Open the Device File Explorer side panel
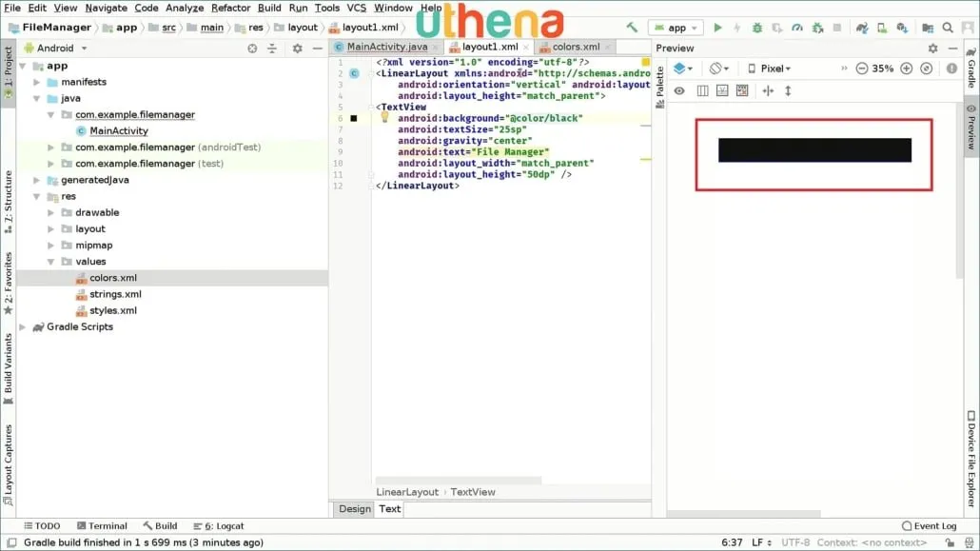The image size is (980, 551). point(971,459)
